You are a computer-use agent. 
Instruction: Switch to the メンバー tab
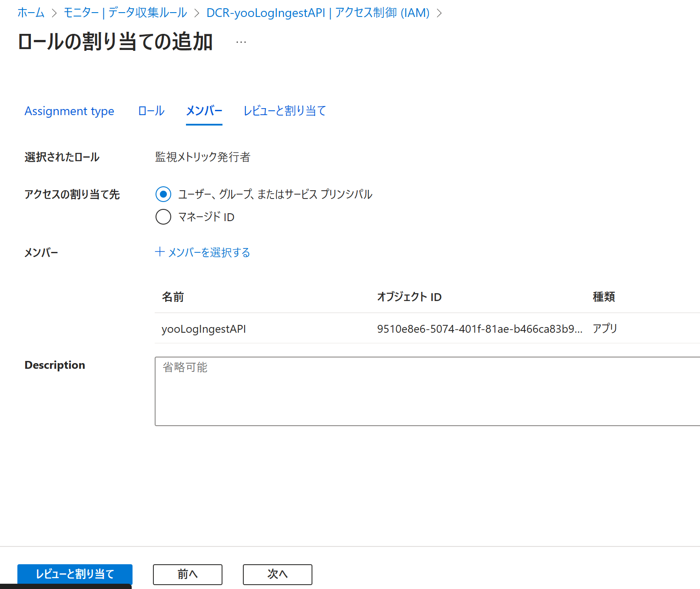[203, 111]
